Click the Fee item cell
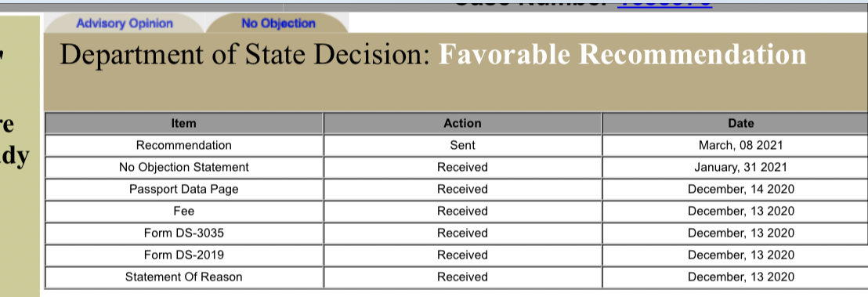This screenshot has height=297, width=868. 184,211
